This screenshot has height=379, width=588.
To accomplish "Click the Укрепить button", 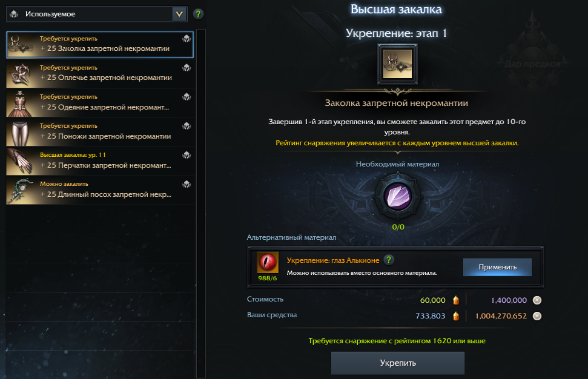I will (397, 363).
